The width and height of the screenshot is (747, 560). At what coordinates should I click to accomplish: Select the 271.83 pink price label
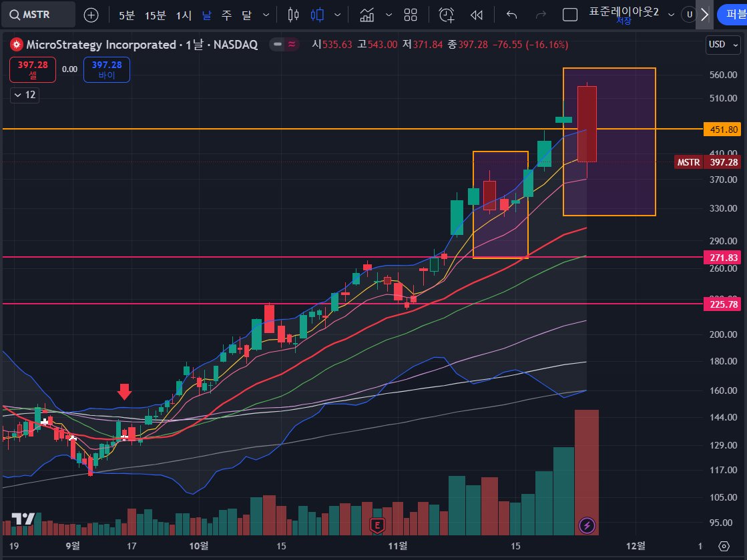pos(722,258)
